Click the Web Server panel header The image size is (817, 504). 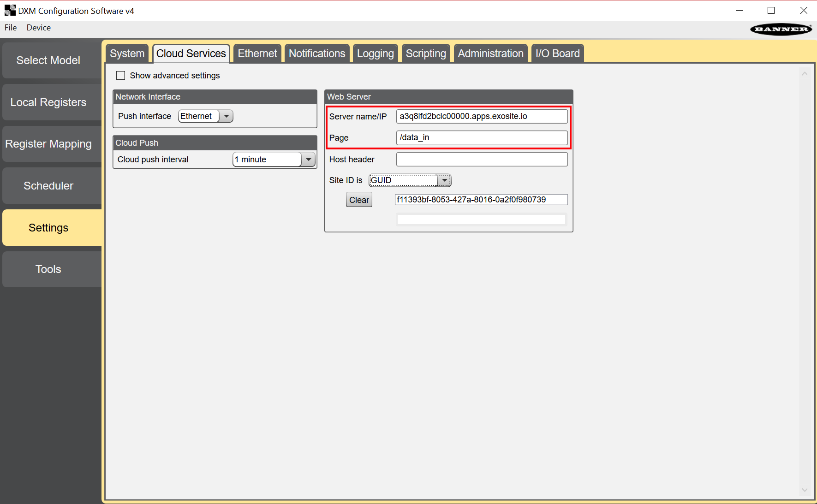click(449, 97)
